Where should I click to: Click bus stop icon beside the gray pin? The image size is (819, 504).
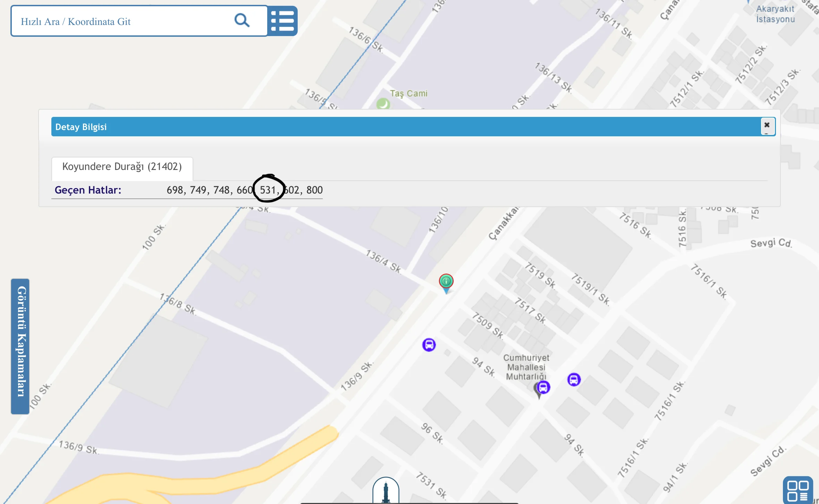point(543,387)
